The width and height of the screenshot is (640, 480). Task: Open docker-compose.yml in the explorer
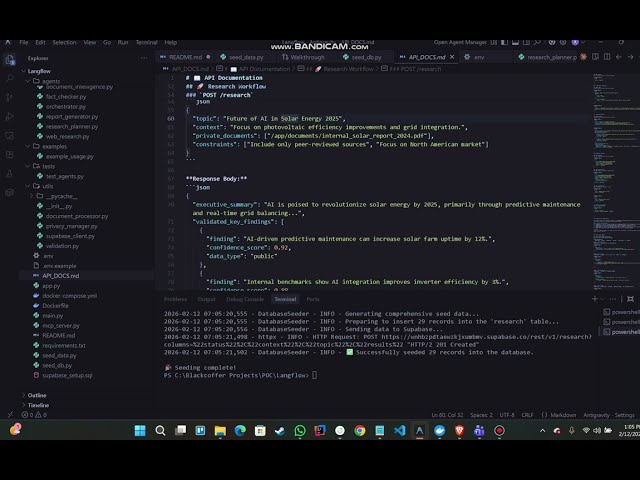pos(69,296)
